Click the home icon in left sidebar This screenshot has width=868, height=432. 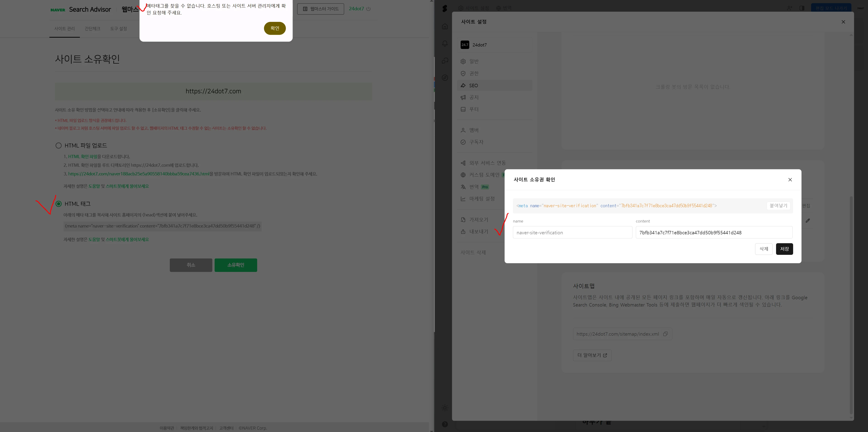click(x=445, y=26)
